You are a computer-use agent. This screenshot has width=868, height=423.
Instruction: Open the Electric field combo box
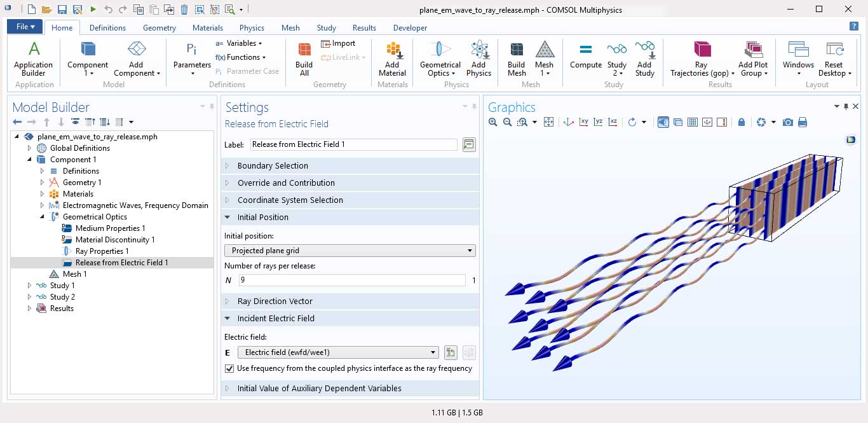click(x=338, y=352)
